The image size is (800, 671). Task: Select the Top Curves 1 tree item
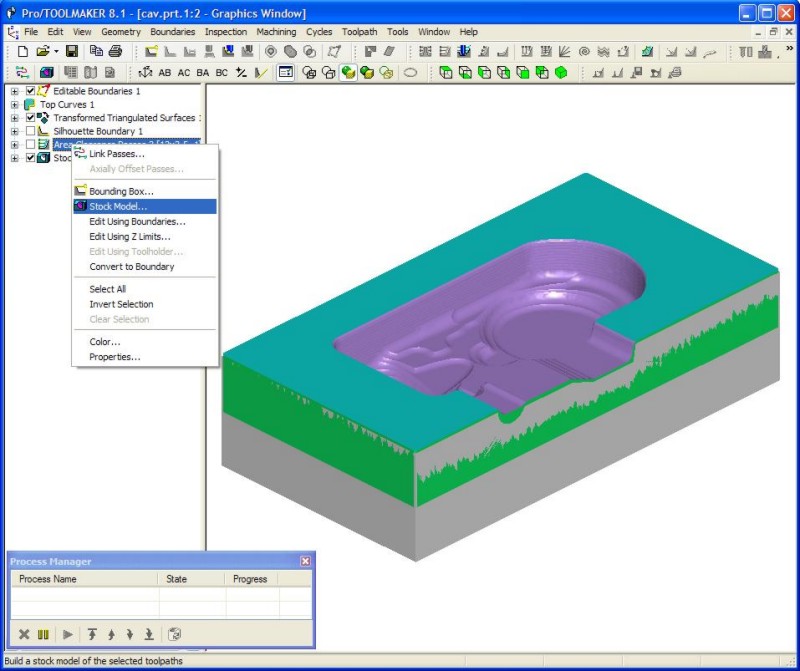(x=67, y=105)
